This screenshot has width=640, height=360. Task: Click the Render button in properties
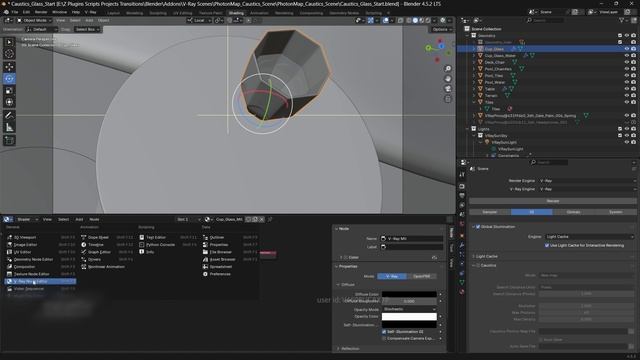[x=553, y=201]
